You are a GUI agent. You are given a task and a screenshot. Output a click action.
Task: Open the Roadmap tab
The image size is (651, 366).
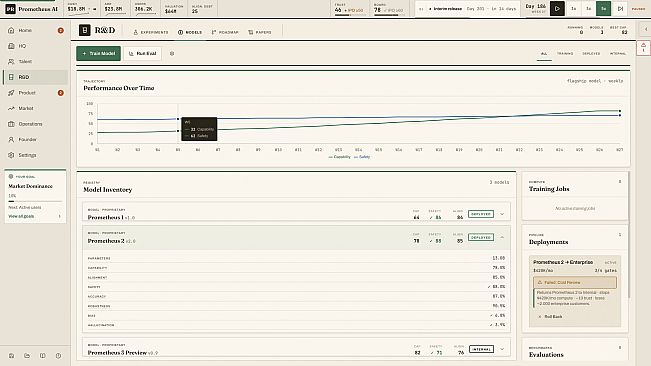pyautogui.click(x=225, y=32)
